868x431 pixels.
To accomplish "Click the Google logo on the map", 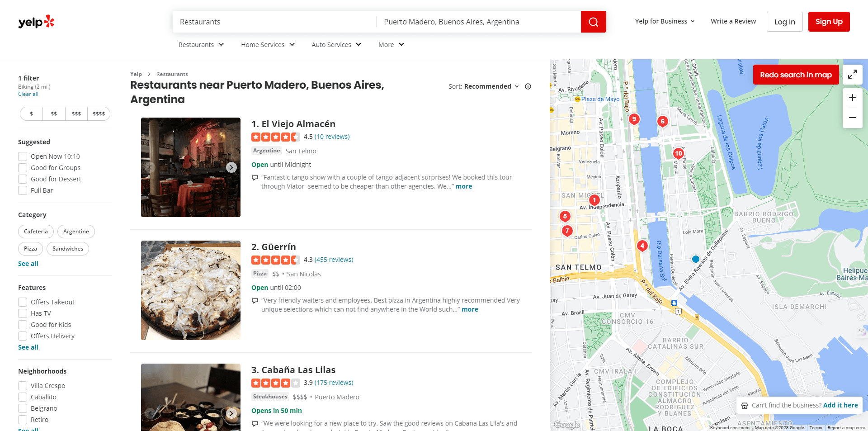I will pyautogui.click(x=568, y=425).
